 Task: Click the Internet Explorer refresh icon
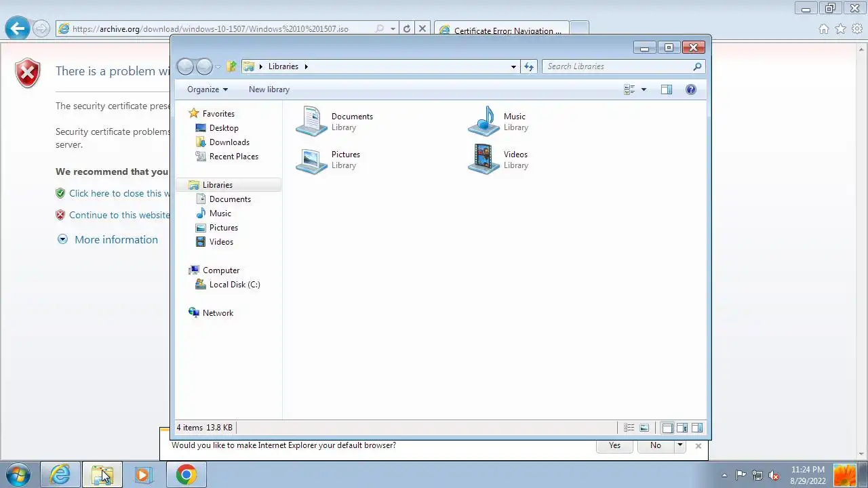tap(407, 28)
